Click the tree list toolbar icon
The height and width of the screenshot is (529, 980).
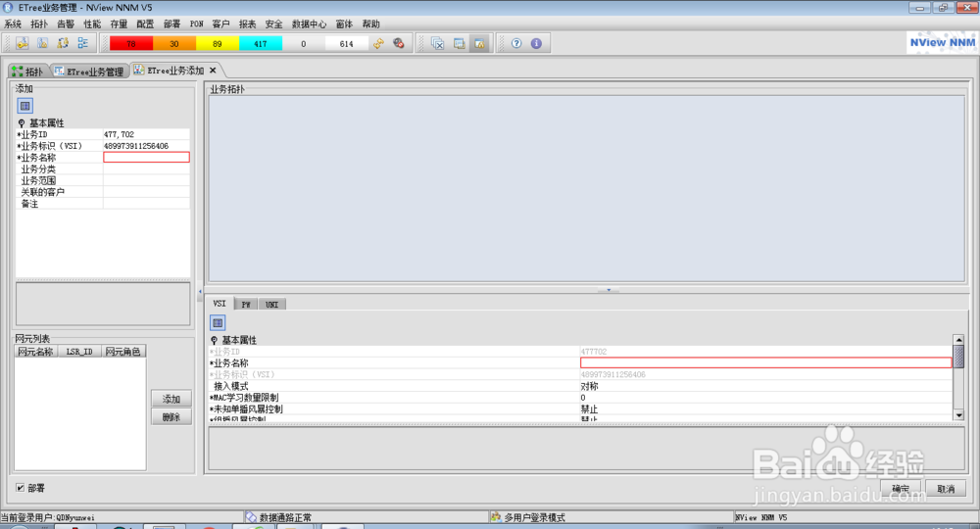pos(82,43)
